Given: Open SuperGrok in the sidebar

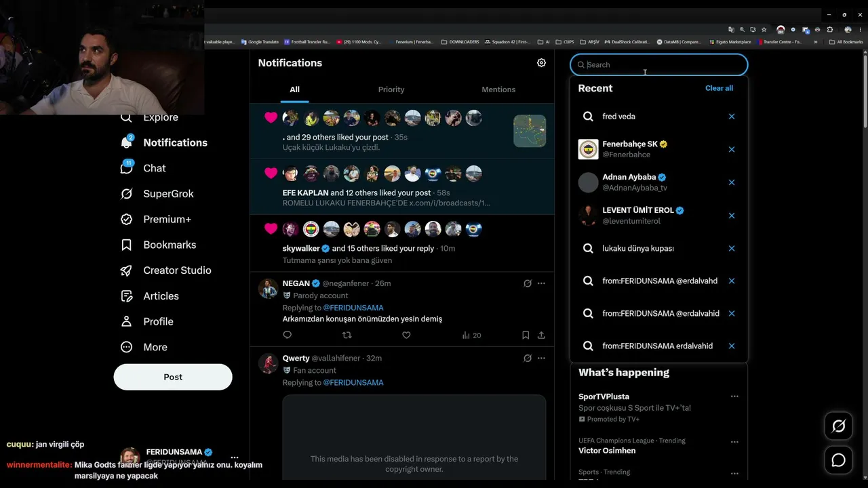Looking at the screenshot, I should 157,194.
